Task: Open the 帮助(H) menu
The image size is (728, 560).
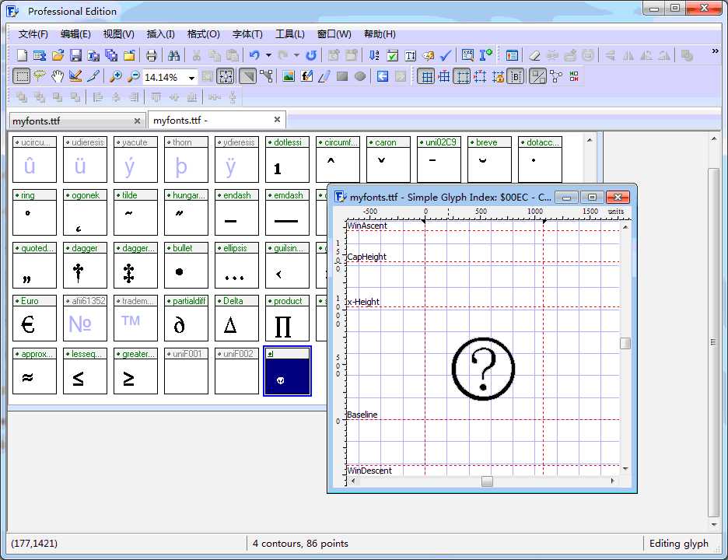Action: pyautogui.click(x=380, y=34)
